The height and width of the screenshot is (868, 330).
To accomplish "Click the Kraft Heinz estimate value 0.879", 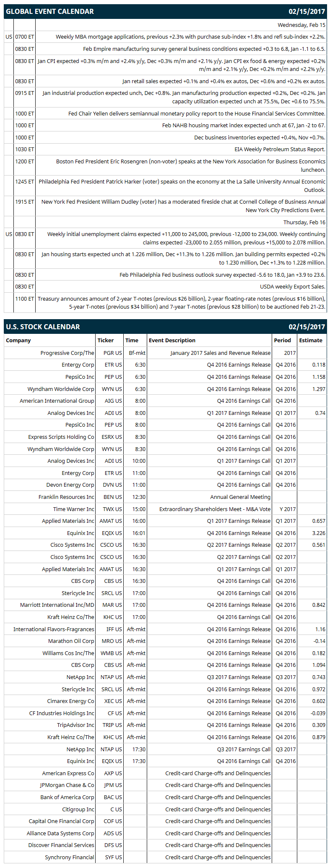I will pos(319,737).
